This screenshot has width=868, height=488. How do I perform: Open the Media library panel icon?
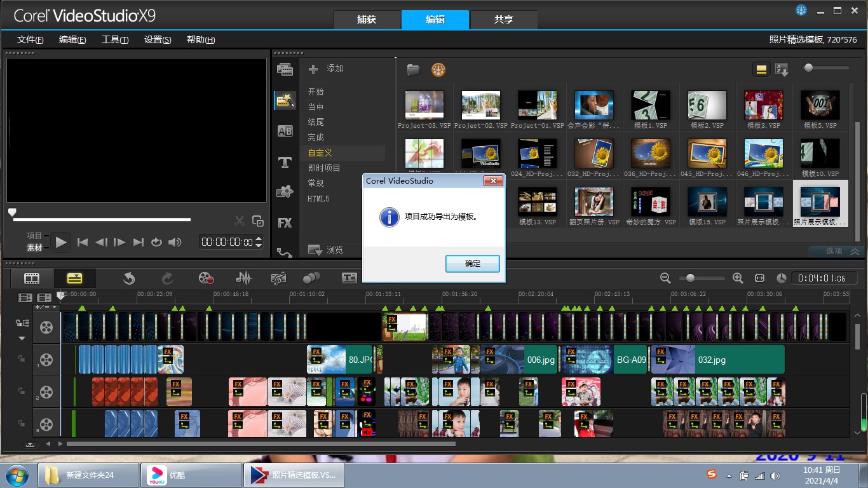point(285,69)
